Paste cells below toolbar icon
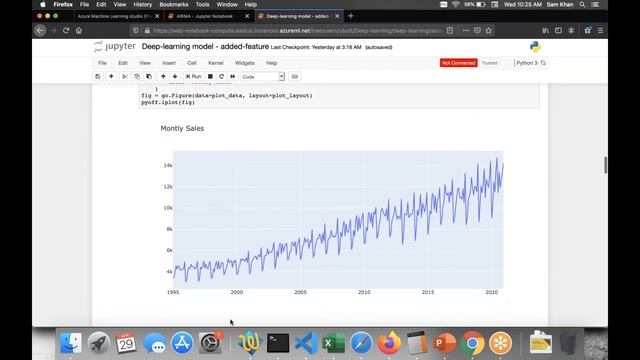The width and height of the screenshot is (640, 360). [149, 76]
